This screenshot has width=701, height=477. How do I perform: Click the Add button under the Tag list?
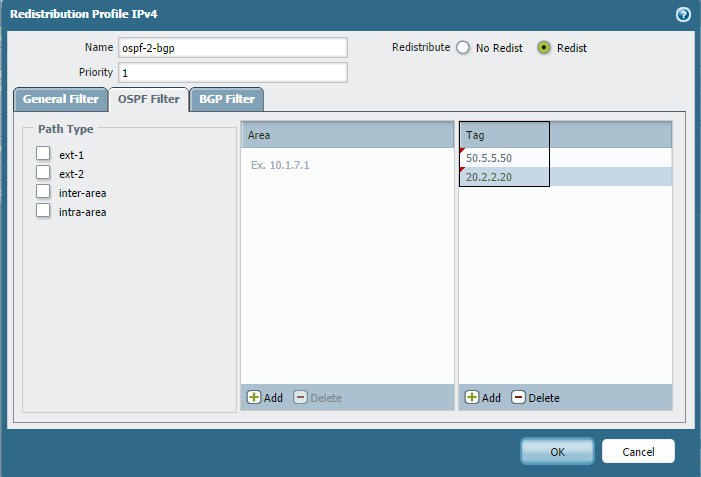tap(483, 397)
